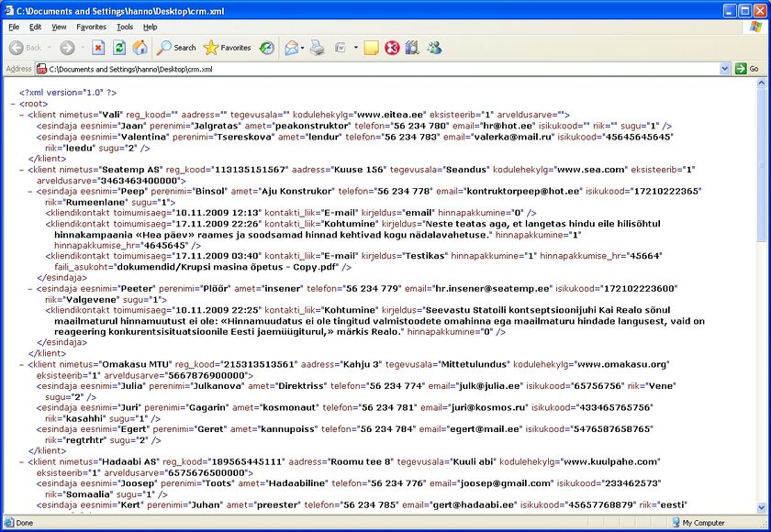The image size is (771, 532).
Task: Launch the Messenger people icon
Action: [x=434, y=48]
